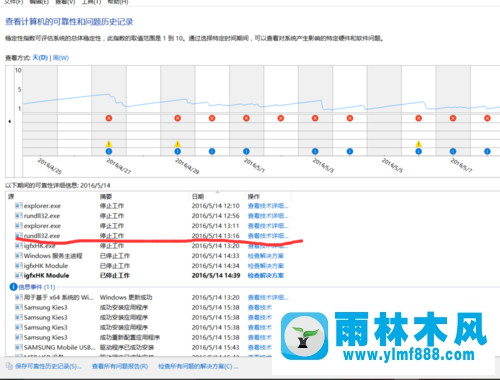View technical details for the Windows 更新成功 row
Viewport: 500px width, 380px height.
[x=268, y=297]
